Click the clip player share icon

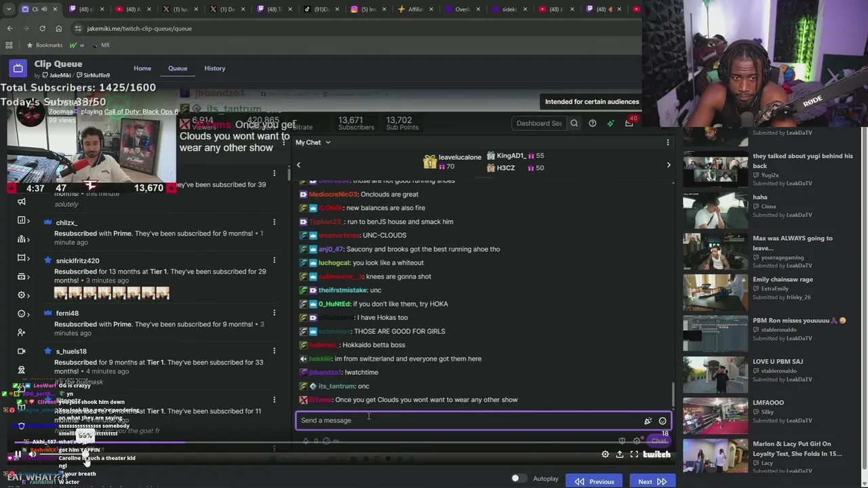pos(620,455)
